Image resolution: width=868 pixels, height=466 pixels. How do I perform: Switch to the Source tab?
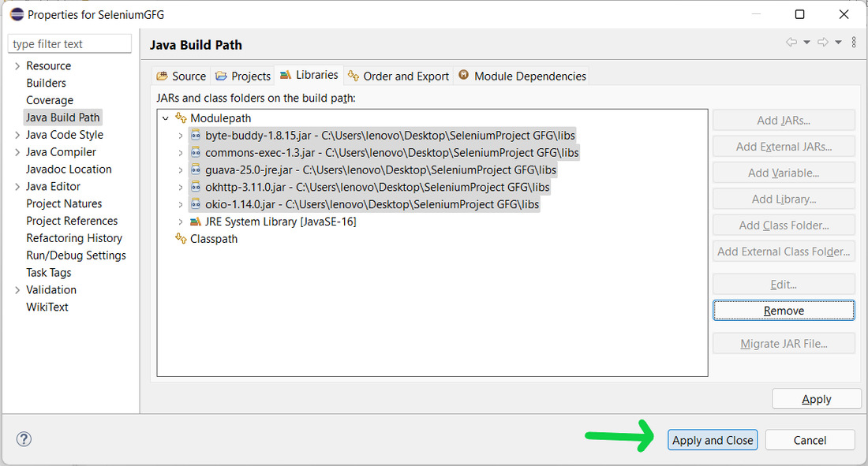[181, 76]
